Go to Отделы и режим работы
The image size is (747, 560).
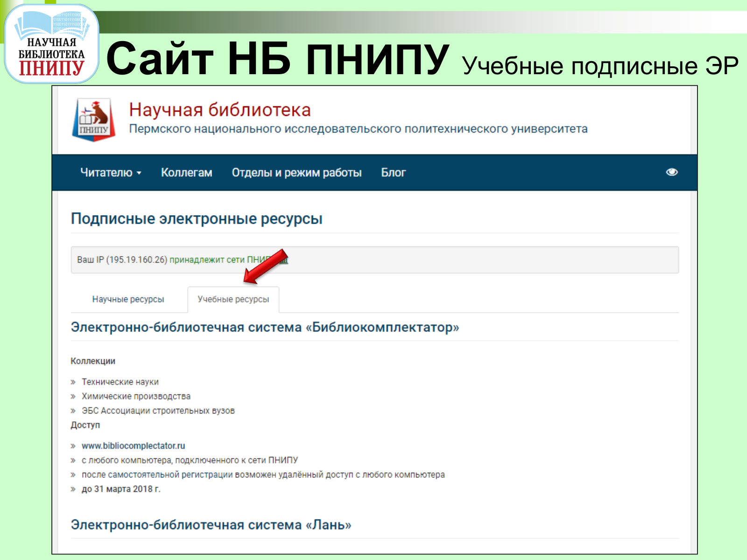point(296,173)
